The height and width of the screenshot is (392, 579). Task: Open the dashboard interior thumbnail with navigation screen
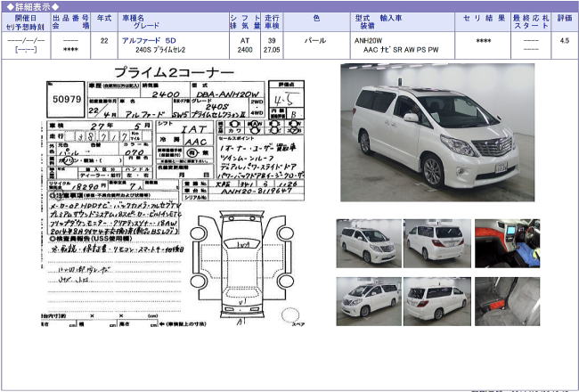(x=507, y=243)
